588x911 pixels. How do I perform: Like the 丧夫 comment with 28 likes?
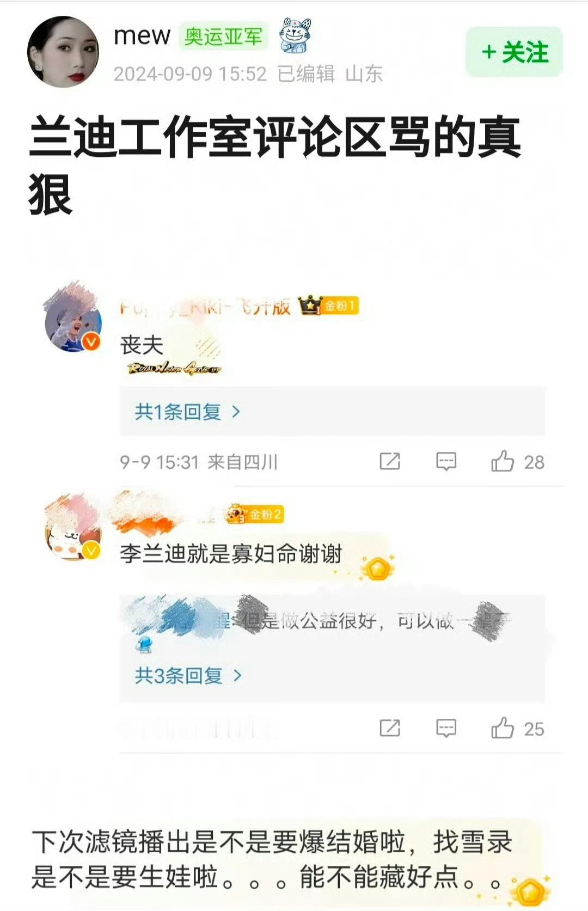[x=503, y=462]
